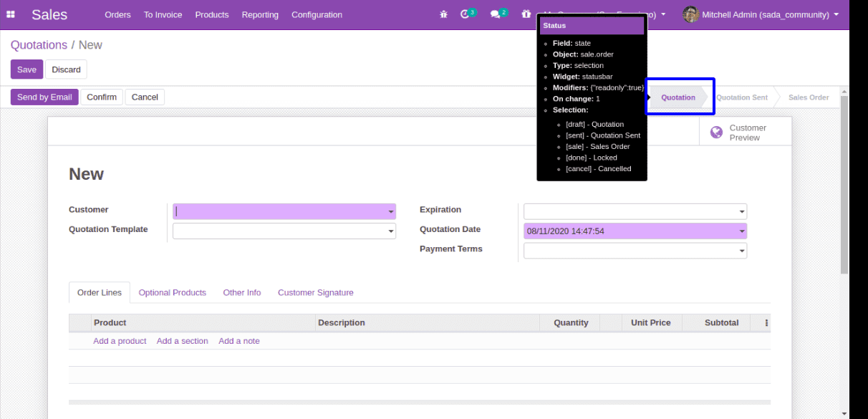Viewport: 868px width, 419px height.
Task: Select the Quotation Sent status stage
Action: (742, 97)
